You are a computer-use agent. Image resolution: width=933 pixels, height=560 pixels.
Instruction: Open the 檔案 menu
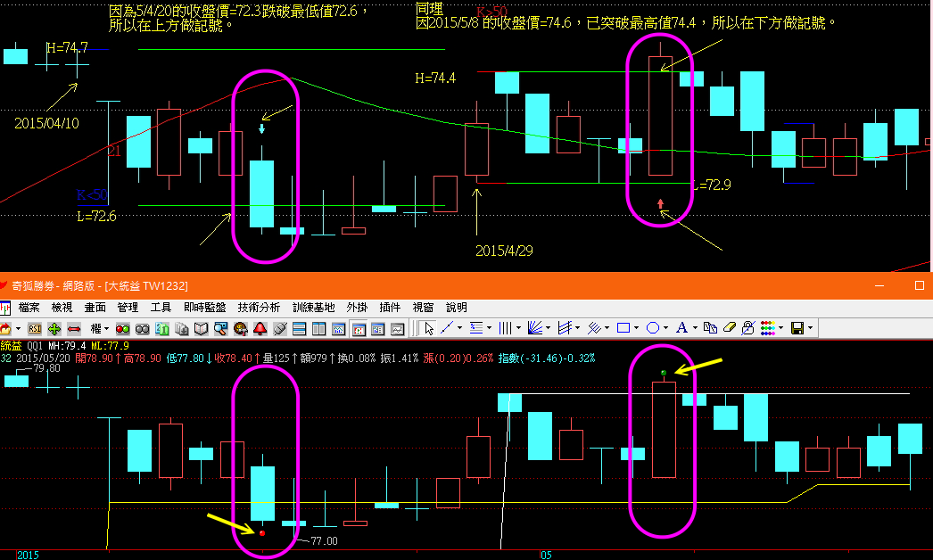click(29, 308)
